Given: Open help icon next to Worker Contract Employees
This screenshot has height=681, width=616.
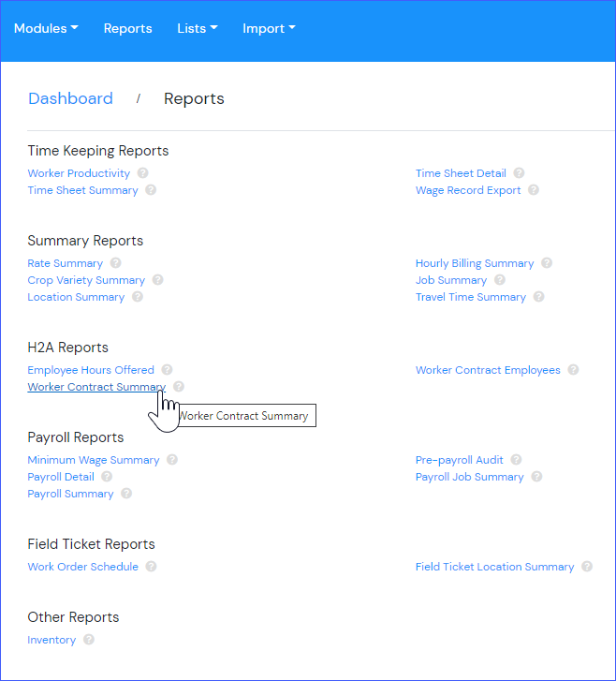Looking at the screenshot, I should pyautogui.click(x=574, y=370).
